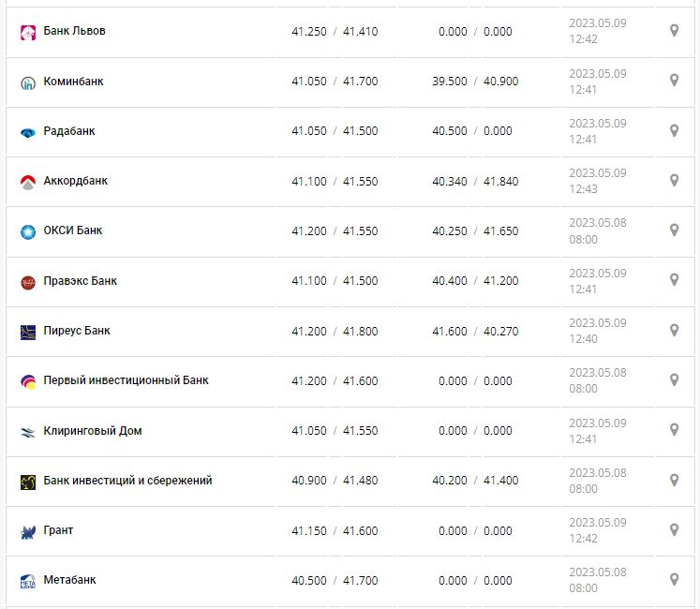Show location pin for Клиринговый Дом

point(674,430)
